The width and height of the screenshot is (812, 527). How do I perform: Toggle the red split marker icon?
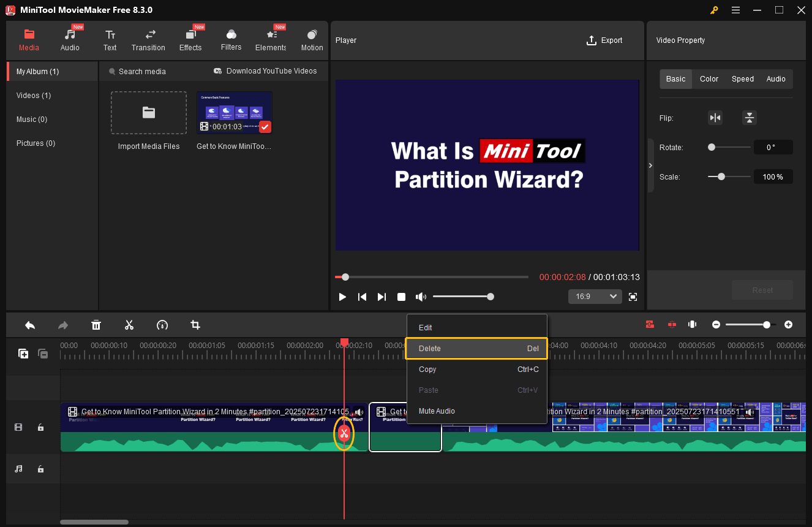point(672,325)
